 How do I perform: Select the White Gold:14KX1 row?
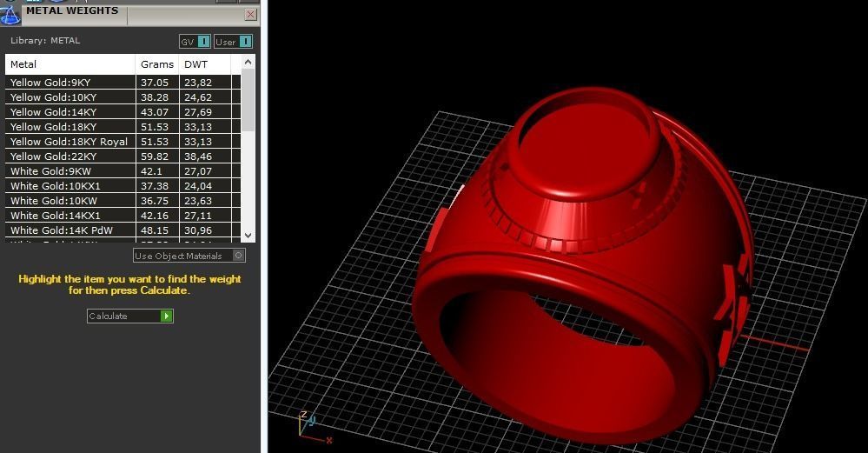[x=123, y=216]
